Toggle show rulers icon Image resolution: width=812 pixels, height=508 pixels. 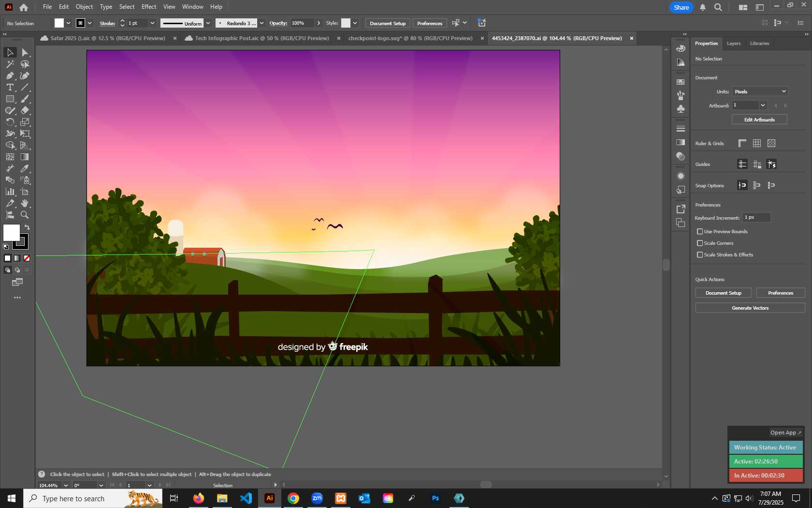click(x=742, y=143)
